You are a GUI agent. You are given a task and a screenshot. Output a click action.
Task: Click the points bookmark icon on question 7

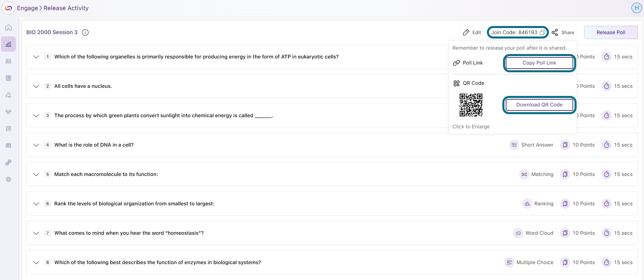[565, 233]
